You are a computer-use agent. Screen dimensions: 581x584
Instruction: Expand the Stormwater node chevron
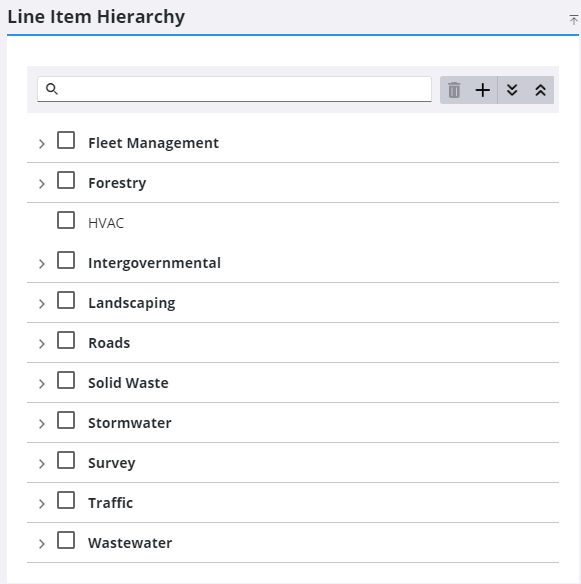coord(42,423)
